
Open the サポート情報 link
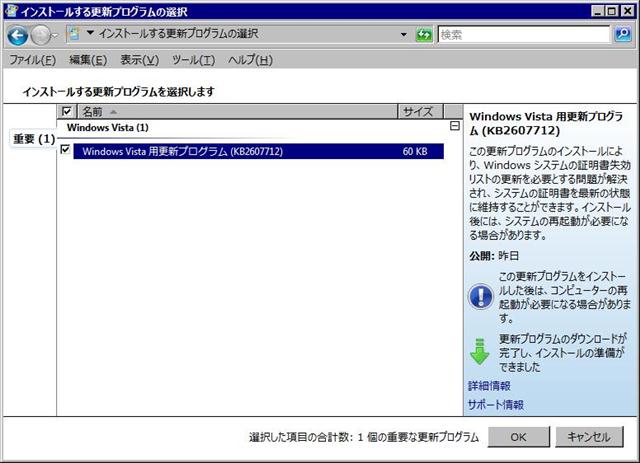[x=496, y=405]
